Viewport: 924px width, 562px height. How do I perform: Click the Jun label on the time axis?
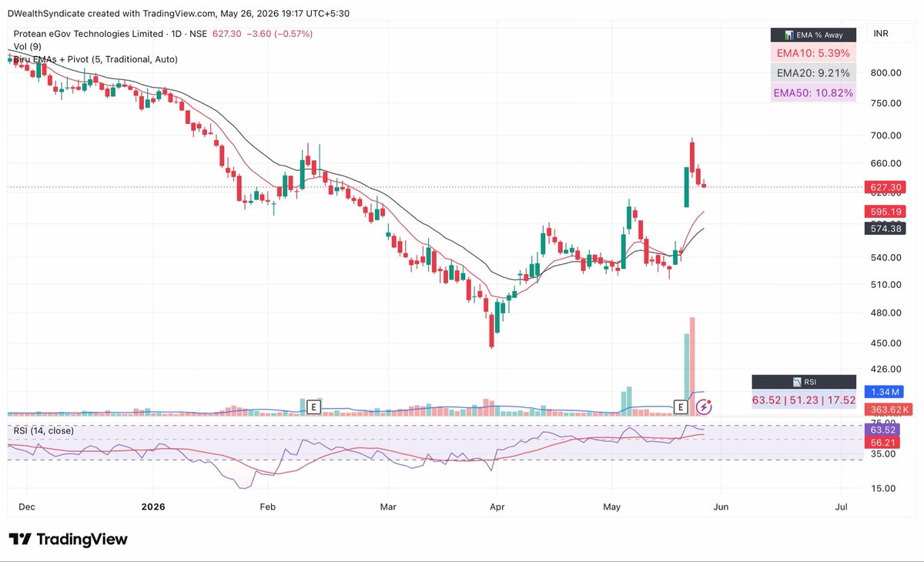pos(721,507)
